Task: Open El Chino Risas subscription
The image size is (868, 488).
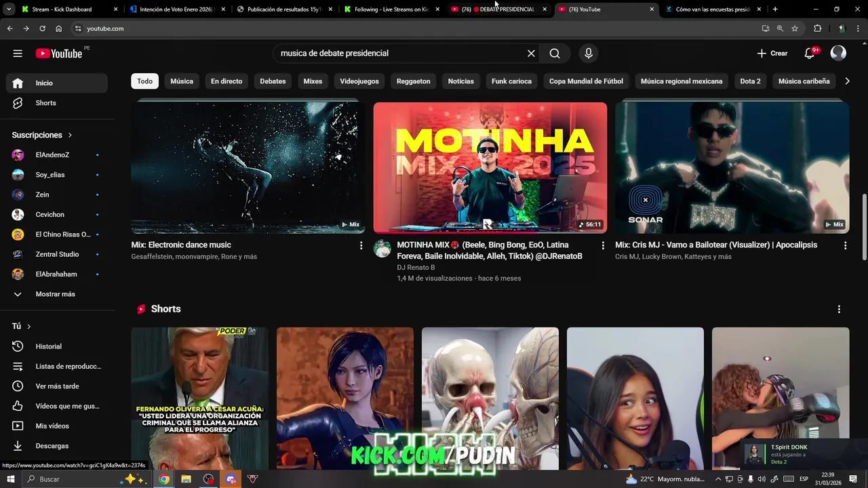Action: pos(57,235)
